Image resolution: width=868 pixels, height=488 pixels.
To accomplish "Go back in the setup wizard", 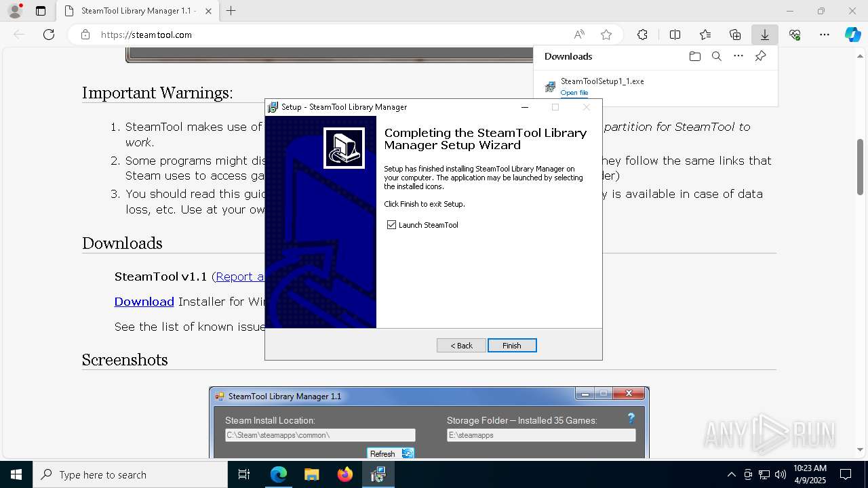I will point(461,346).
